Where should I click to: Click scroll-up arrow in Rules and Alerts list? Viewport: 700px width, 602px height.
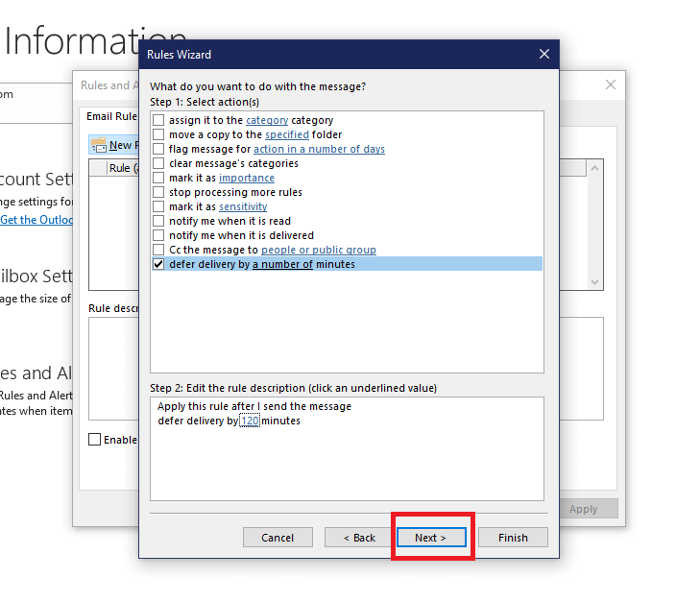coord(594,168)
